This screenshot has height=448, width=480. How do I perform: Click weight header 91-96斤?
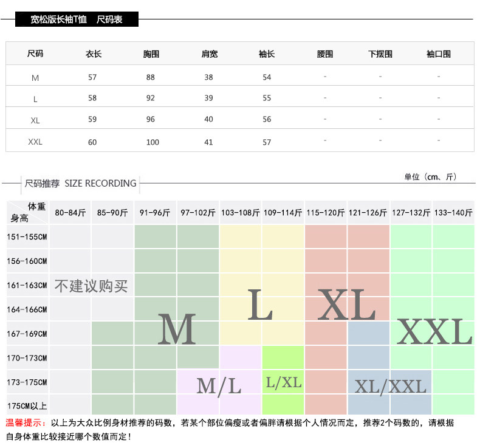click(155, 213)
